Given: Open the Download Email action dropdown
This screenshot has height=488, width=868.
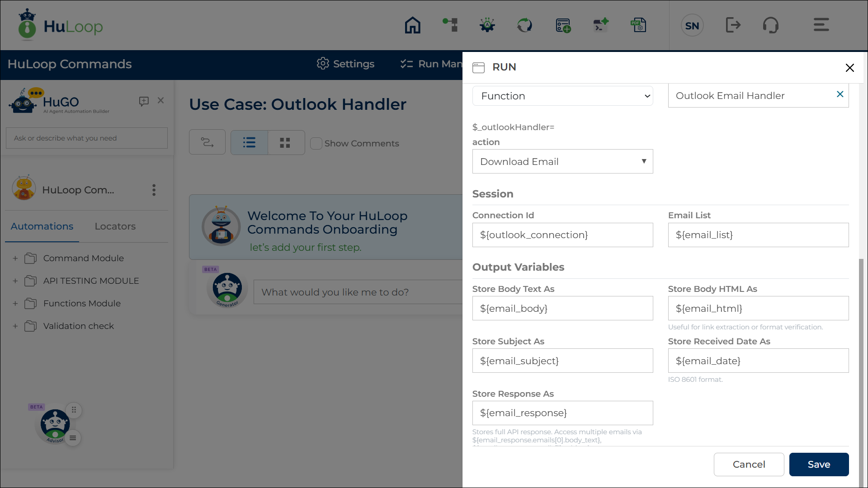Looking at the screenshot, I should click(x=562, y=161).
